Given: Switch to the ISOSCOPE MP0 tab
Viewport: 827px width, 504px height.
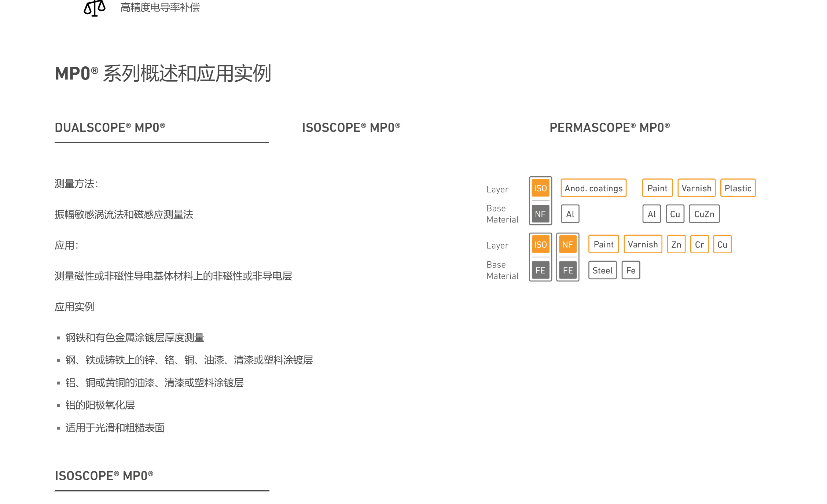Looking at the screenshot, I should (351, 128).
